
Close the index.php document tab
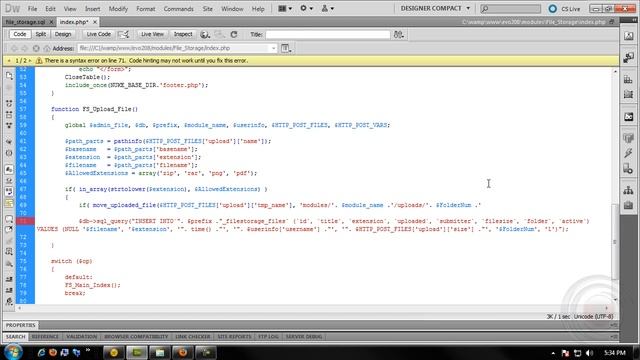pos(95,22)
